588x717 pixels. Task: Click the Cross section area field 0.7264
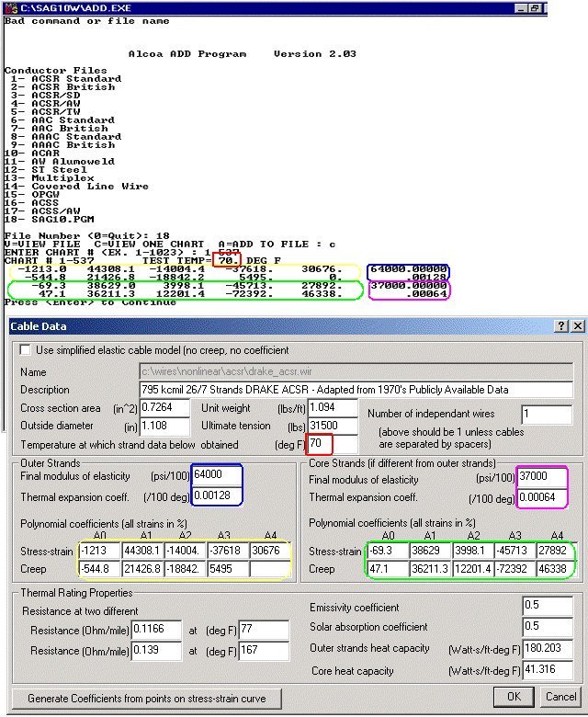tap(164, 407)
